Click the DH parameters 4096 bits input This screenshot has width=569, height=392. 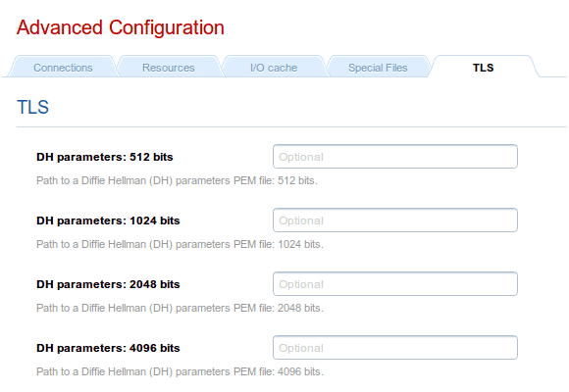click(395, 347)
